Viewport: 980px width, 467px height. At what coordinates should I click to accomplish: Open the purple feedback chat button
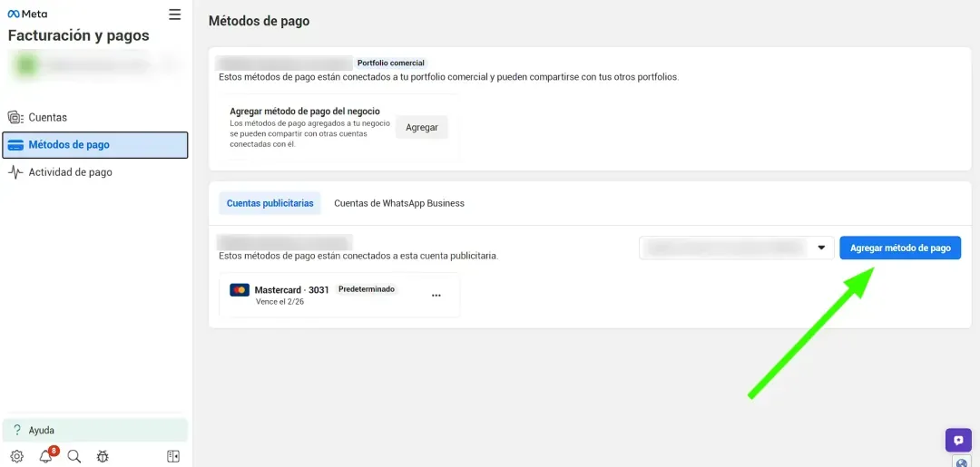[958, 441]
